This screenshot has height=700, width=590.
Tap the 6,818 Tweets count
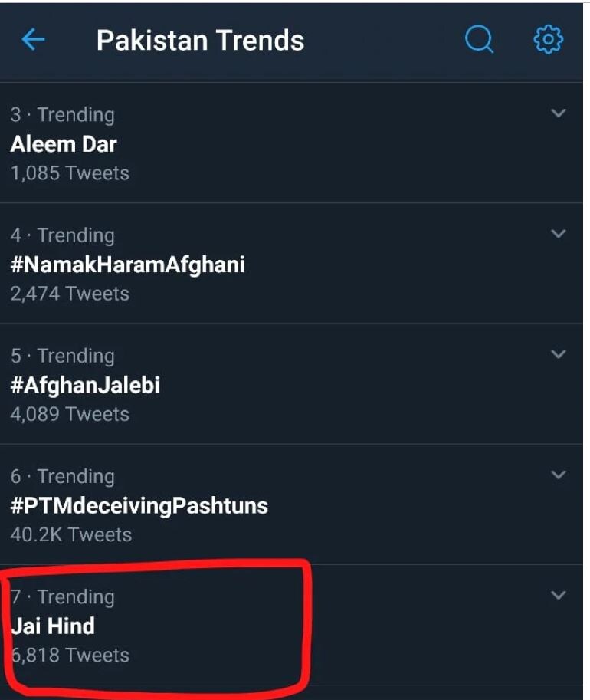click(70, 655)
